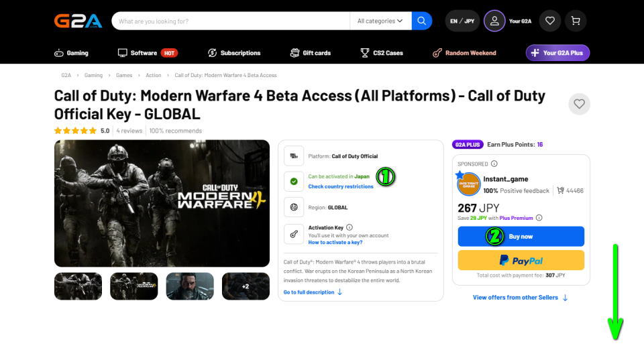644x362 pixels.
Task: Open Check country restrictions link
Action: coord(341,186)
